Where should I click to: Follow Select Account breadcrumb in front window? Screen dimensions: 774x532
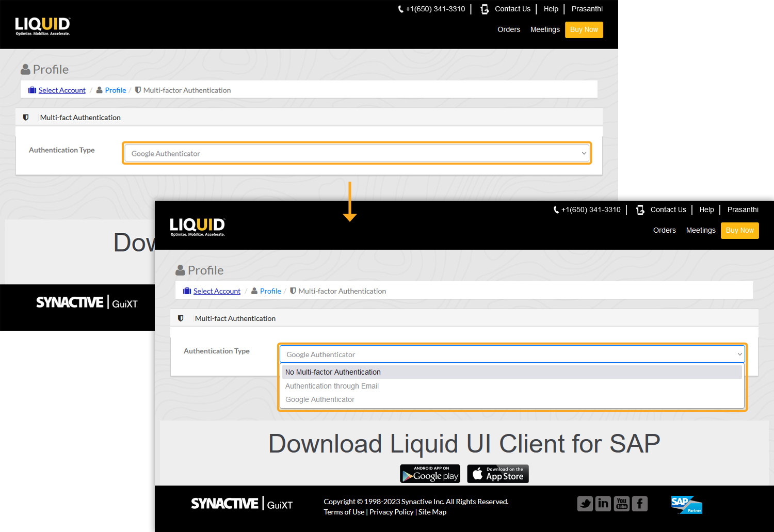217,291
